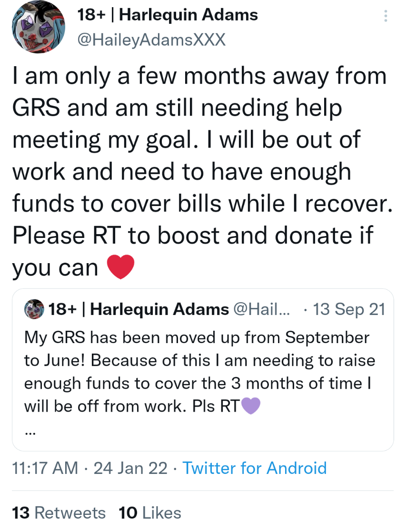Open the Twitter for Android source link
Image resolution: width=406 pixels, height=532 pixels.
(x=255, y=468)
